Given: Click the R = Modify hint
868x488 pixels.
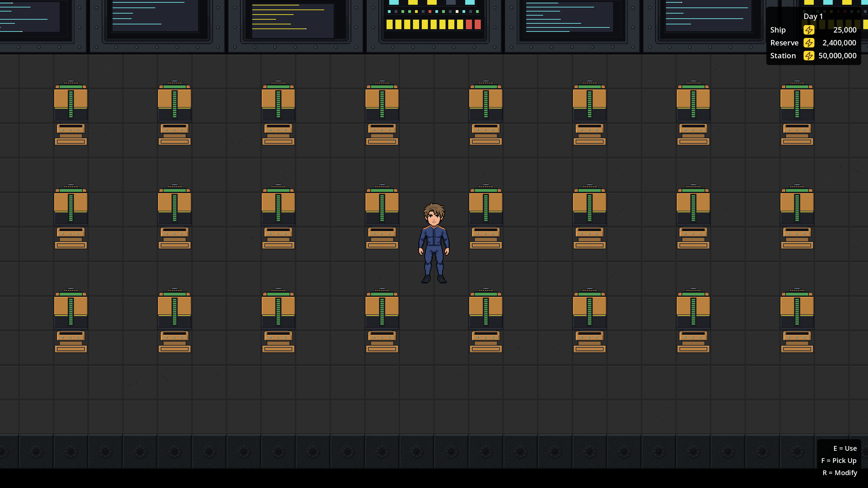Looking at the screenshot, I should (x=840, y=473).
